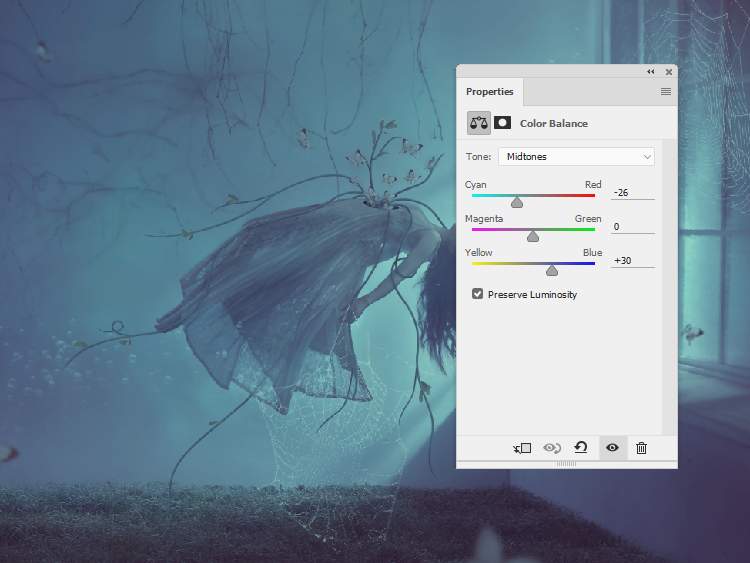Screen dimensions: 750x563
Task: Collapse the panel with the double-arrow icon
Action: coord(651,72)
